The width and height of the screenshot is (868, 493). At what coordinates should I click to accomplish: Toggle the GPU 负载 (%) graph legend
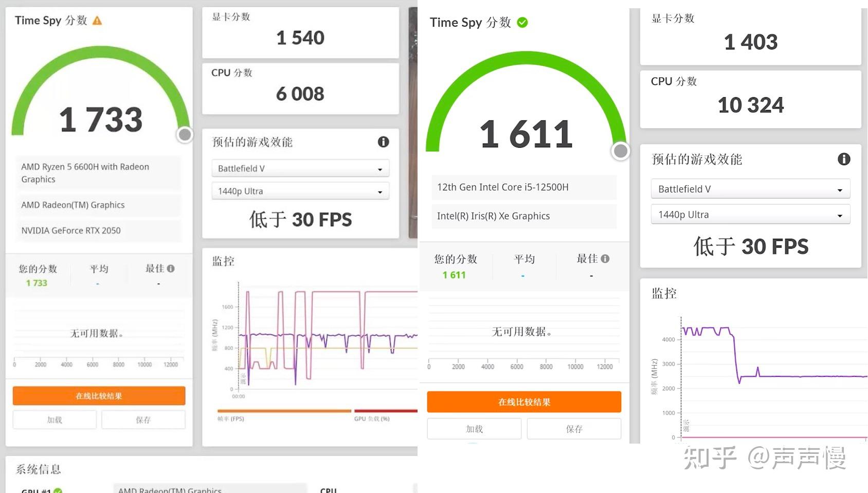[x=371, y=418]
